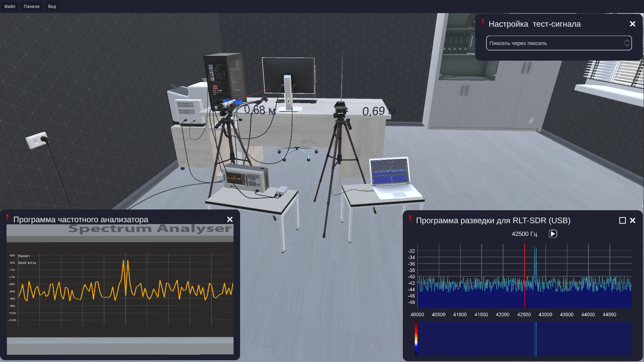This screenshot has height=362, width=644.
Task: Select the spectrum analyzer device on the table
Action: tap(246, 178)
